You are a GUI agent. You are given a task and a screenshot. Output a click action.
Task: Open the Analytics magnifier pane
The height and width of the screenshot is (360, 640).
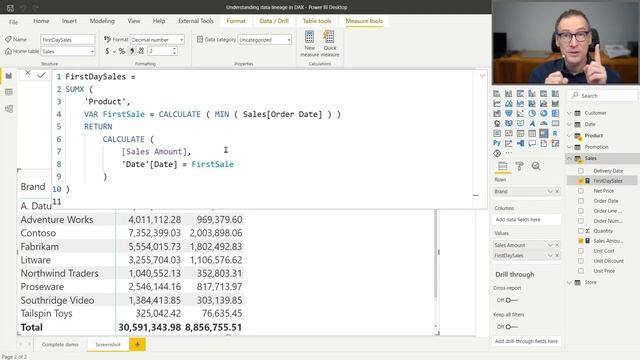click(x=536, y=166)
